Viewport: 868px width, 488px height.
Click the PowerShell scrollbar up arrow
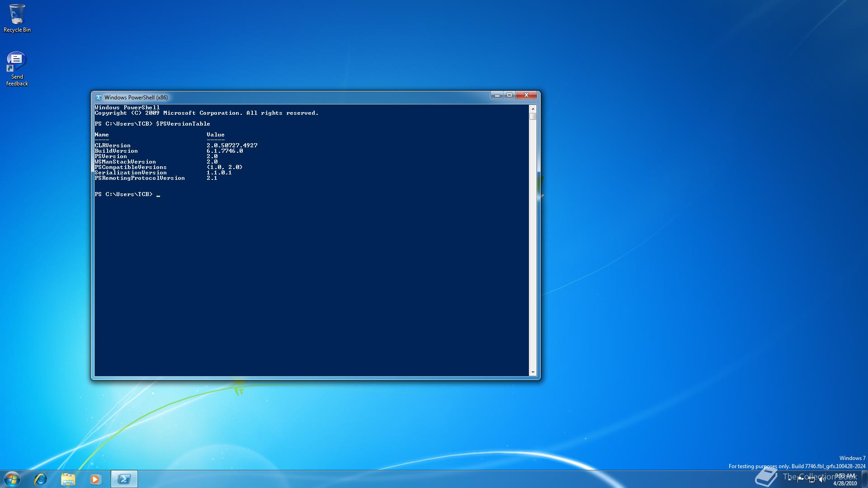pyautogui.click(x=533, y=108)
